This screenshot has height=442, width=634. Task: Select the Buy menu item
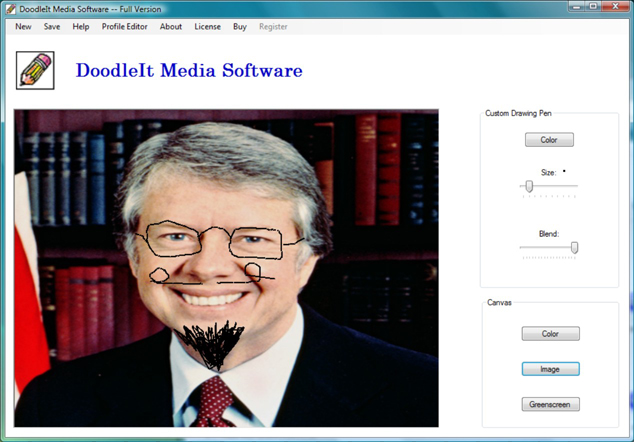(240, 27)
